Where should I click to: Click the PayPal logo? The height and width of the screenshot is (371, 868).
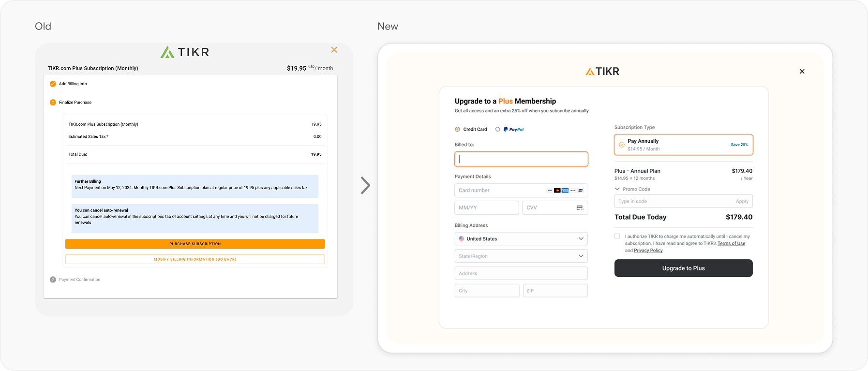point(514,130)
